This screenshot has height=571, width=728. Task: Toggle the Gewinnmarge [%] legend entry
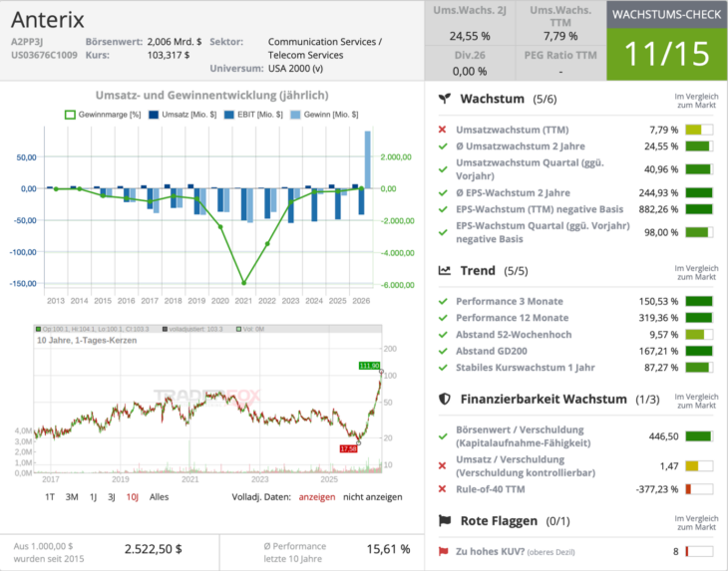pos(103,115)
